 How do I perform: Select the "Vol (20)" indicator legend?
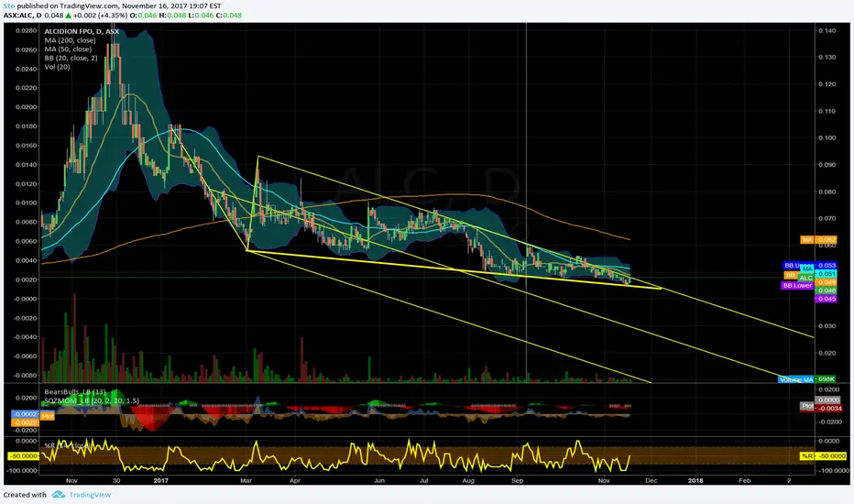coord(57,67)
